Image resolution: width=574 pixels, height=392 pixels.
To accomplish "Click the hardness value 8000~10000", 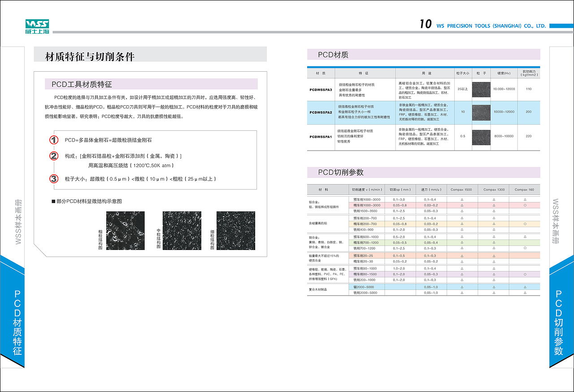I will tap(504, 136).
